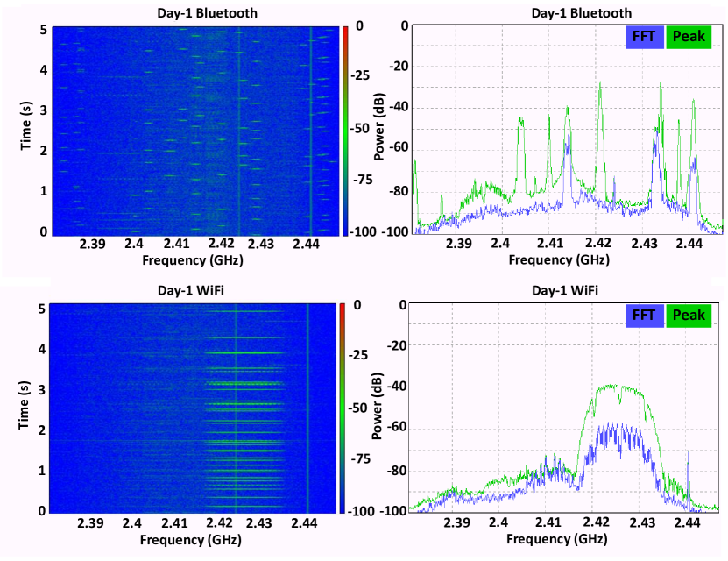Select the Bluetooth spectrum graph's "Day-1 Bluetooth" title
This screenshot has width=728, height=561.
click(x=582, y=13)
